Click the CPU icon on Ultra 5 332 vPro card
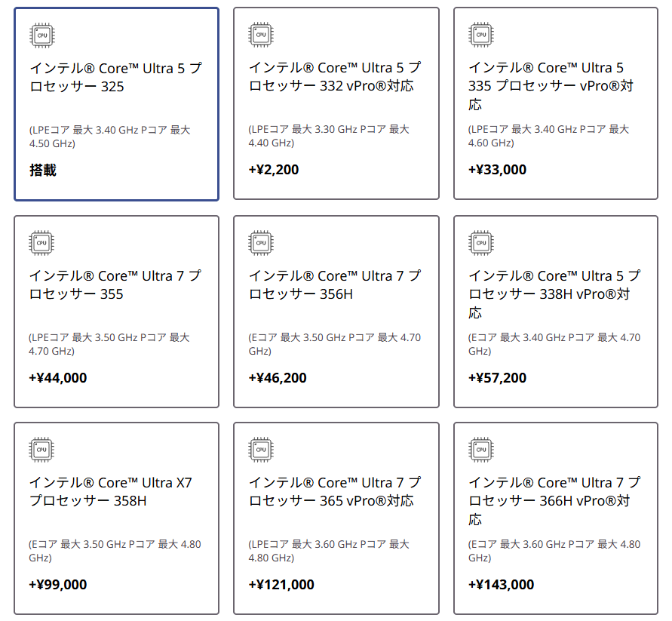The width and height of the screenshot is (672, 621). point(261,34)
